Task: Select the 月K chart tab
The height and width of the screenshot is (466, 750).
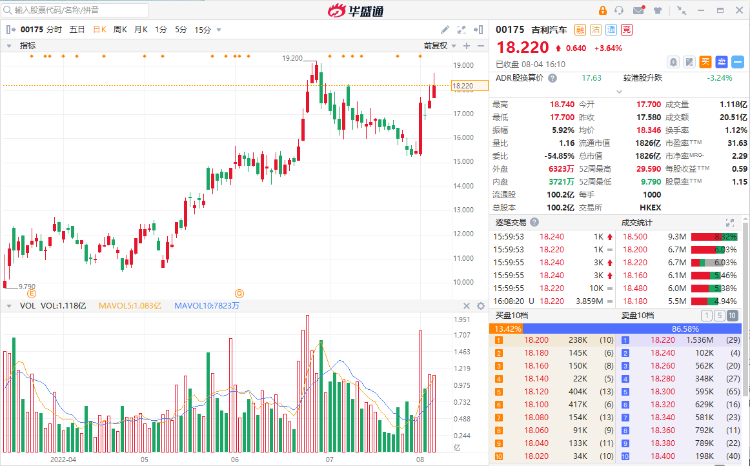Action: point(141,30)
